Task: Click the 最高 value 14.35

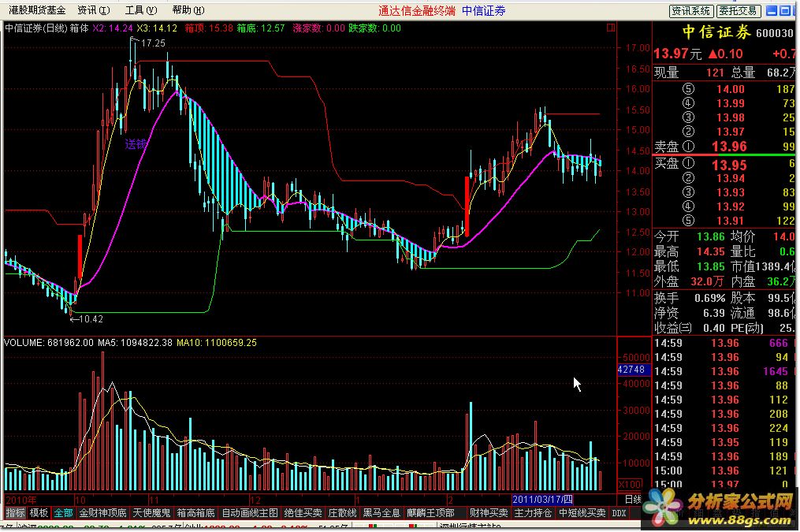Action: pos(711,252)
